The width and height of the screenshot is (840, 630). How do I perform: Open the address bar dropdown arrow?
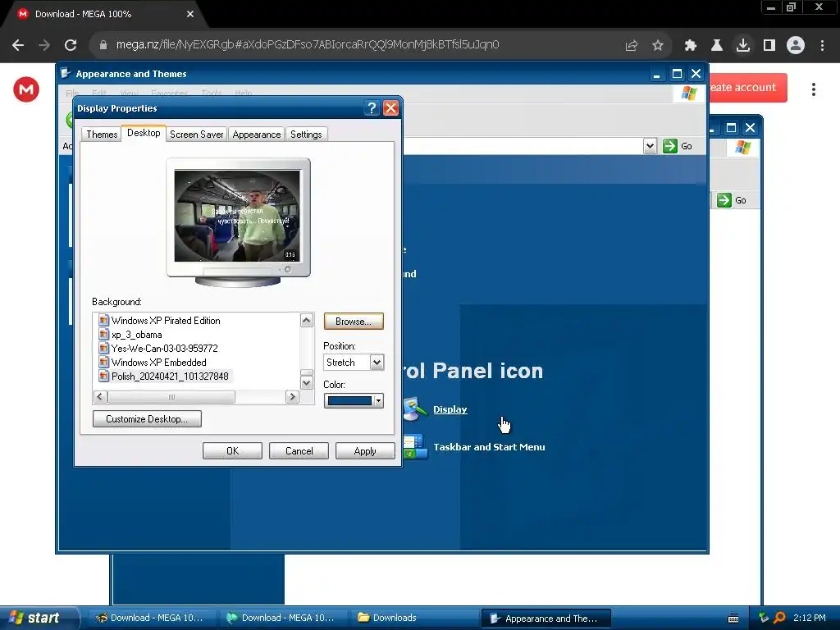pos(650,146)
